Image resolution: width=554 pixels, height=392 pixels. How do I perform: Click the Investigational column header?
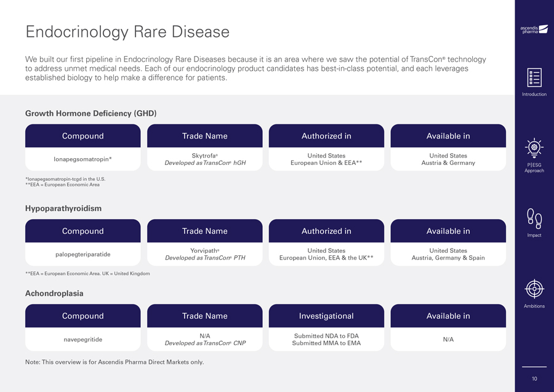click(326, 316)
